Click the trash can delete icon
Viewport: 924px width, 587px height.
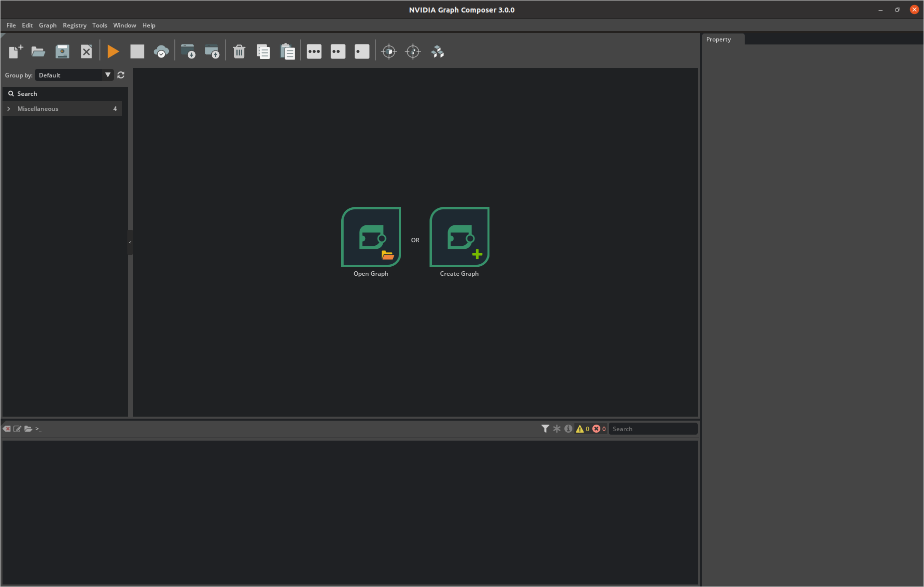point(239,51)
